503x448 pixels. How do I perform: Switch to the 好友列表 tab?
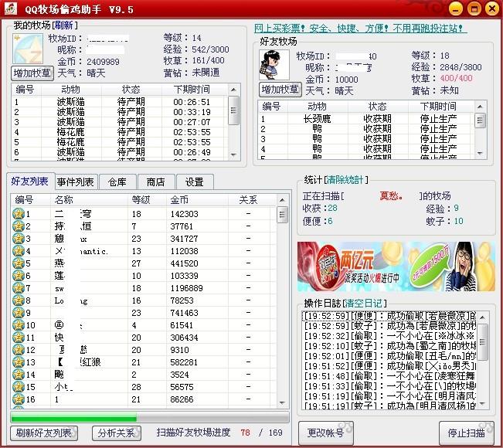30,182
